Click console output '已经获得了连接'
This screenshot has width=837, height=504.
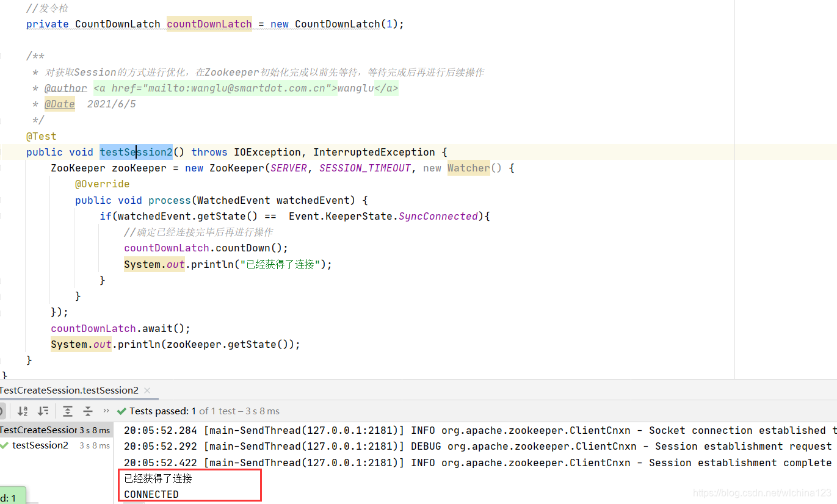(158, 478)
